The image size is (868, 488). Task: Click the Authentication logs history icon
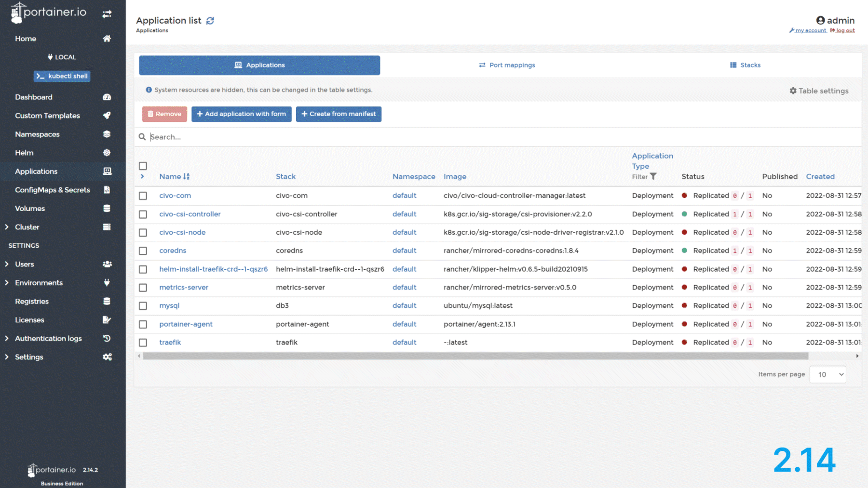[x=107, y=339]
